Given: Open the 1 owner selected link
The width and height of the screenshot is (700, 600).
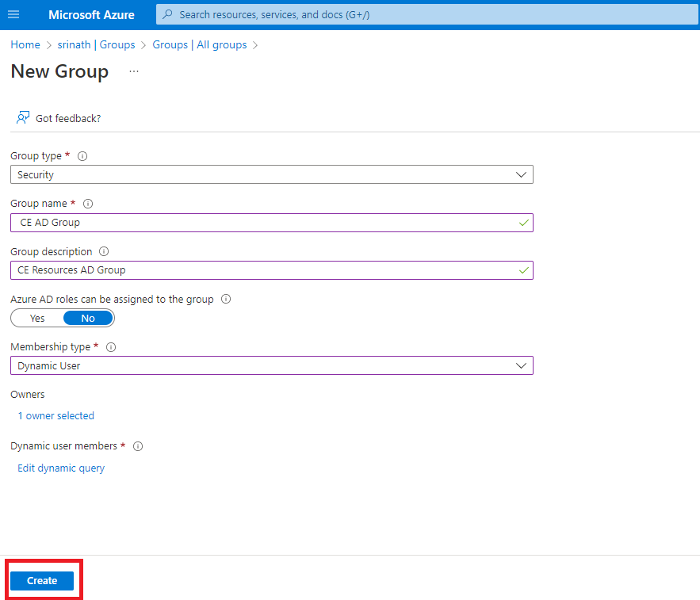Looking at the screenshot, I should 55,415.
